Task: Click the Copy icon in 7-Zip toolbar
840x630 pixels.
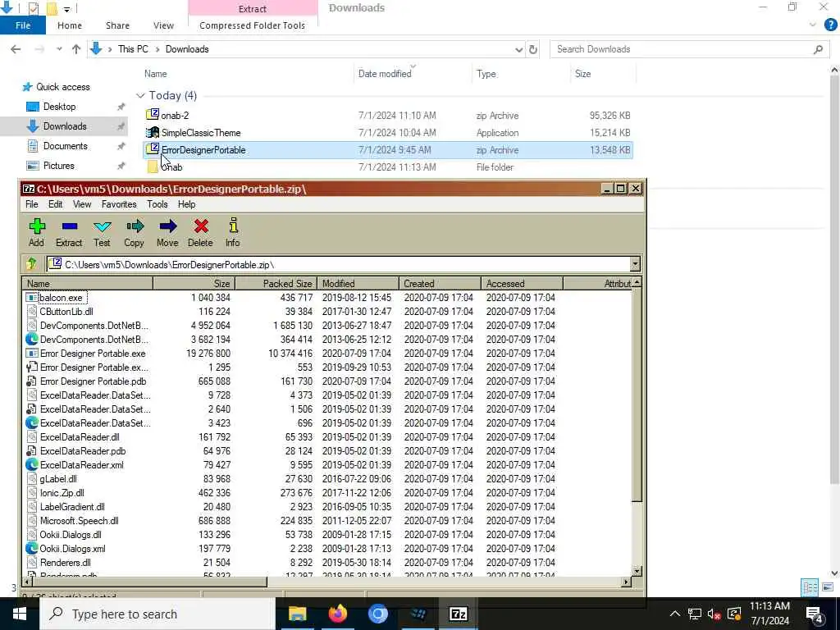Action: point(135,226)
